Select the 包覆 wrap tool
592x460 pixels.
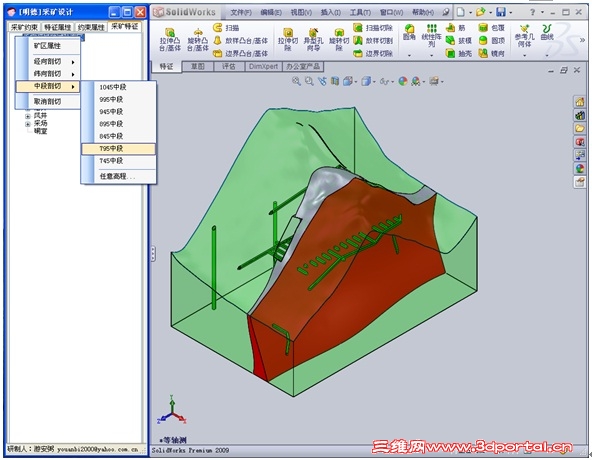pyautogui.click(x=492, y=28)
